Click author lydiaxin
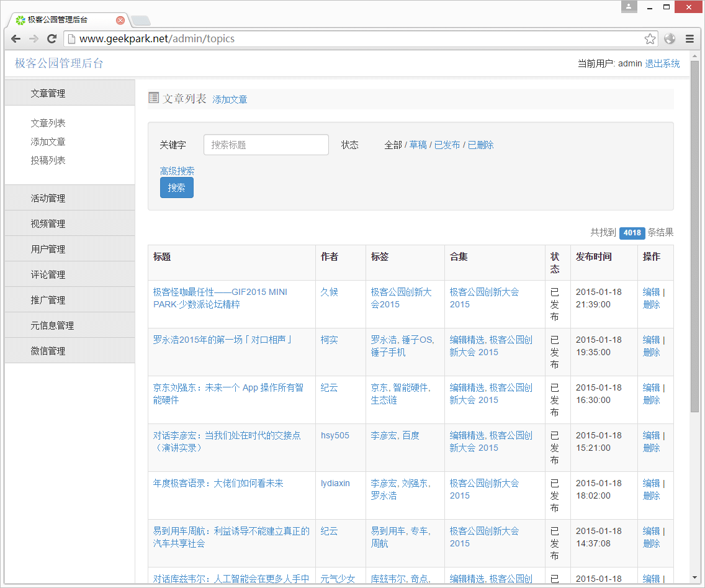 point(335,483)
